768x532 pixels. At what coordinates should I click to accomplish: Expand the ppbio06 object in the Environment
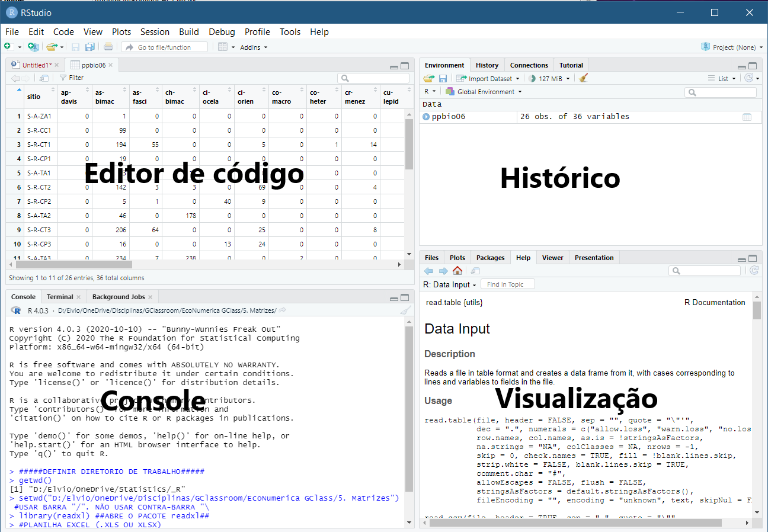tap(427, 116)
